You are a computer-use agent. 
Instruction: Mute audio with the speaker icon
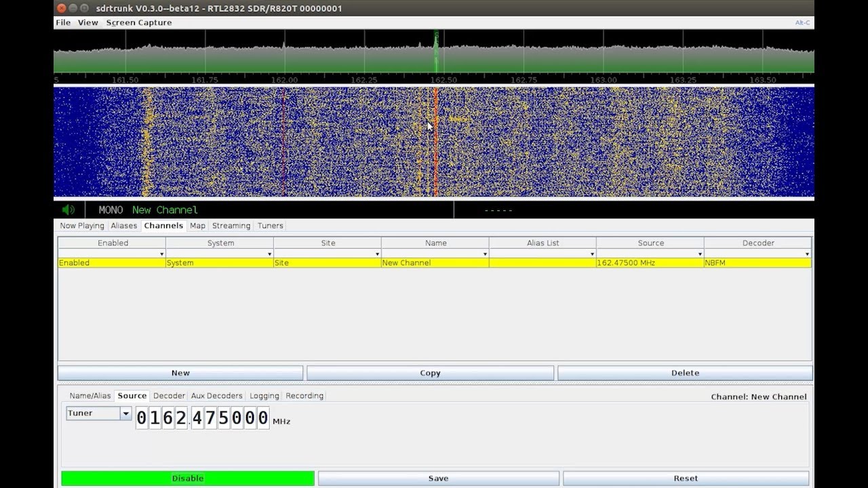[68, 210]
